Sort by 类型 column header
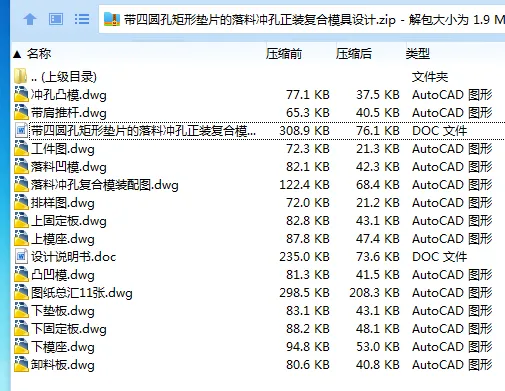 pos(418,54)
